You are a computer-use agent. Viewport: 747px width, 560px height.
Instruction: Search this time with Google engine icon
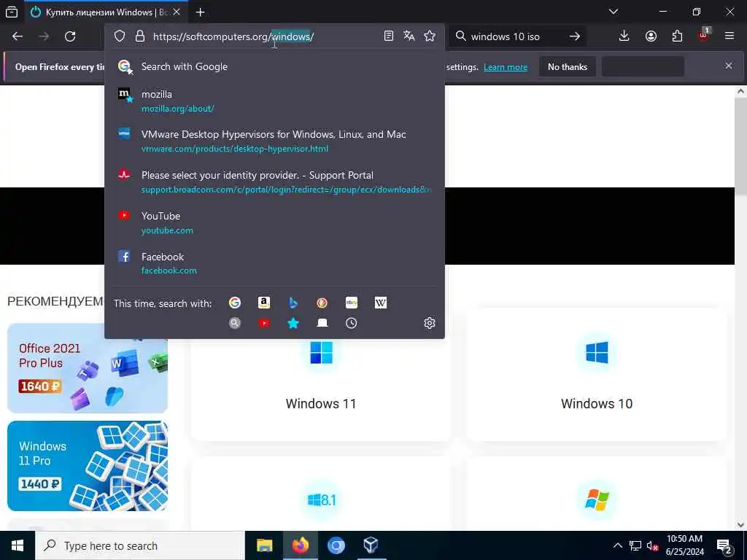[234, 303]
